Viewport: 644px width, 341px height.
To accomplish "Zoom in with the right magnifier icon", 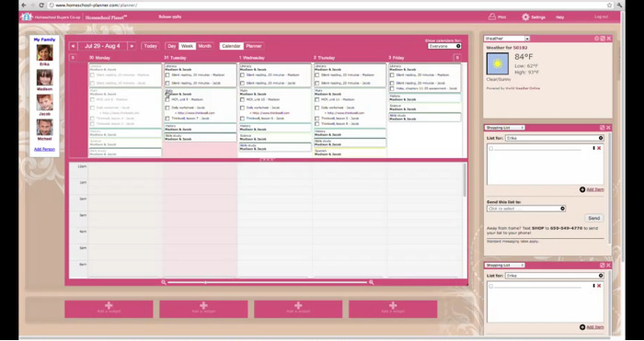I will tap(372, 282).
